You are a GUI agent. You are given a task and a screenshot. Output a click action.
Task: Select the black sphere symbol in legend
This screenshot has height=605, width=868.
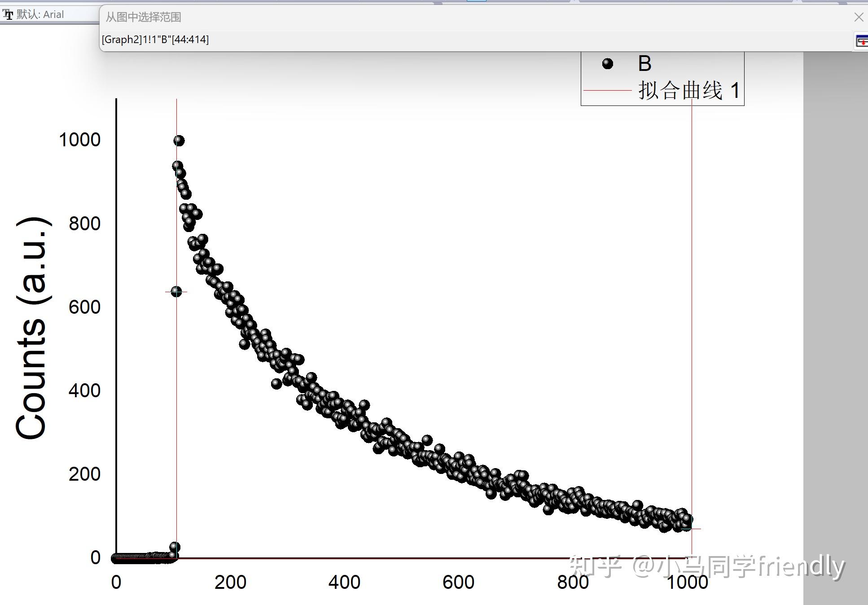(x=608, y=64)
